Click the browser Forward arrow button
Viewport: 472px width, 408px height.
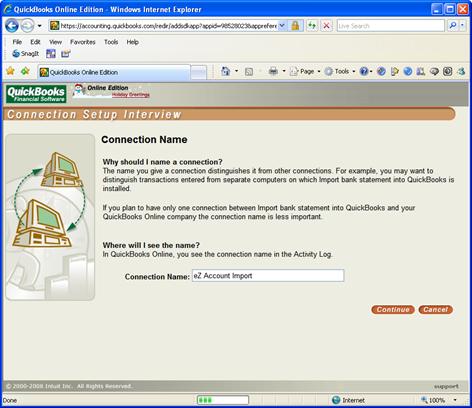[x=28, y=26]
